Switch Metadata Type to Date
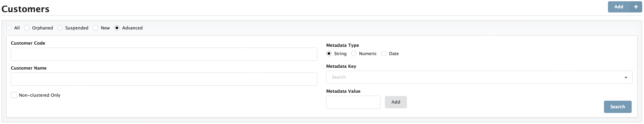 [384, 53]
